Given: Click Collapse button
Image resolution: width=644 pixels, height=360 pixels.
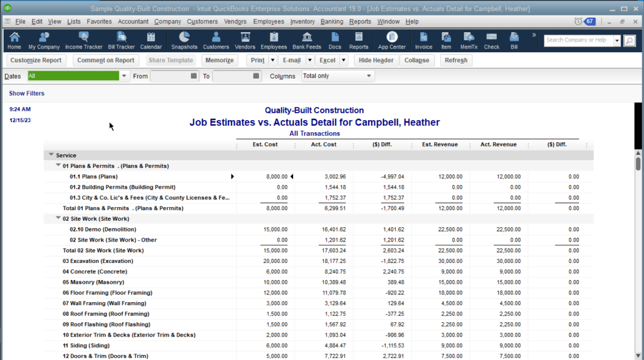Looking at the screenshot, I should click(x=417, y=60).
